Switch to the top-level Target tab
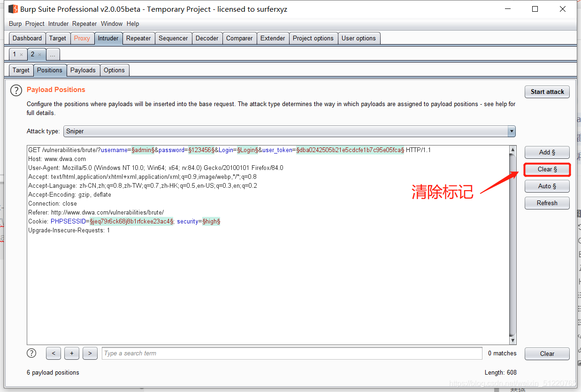This screenshot has height=392, width=581. [x=58, y=38]
